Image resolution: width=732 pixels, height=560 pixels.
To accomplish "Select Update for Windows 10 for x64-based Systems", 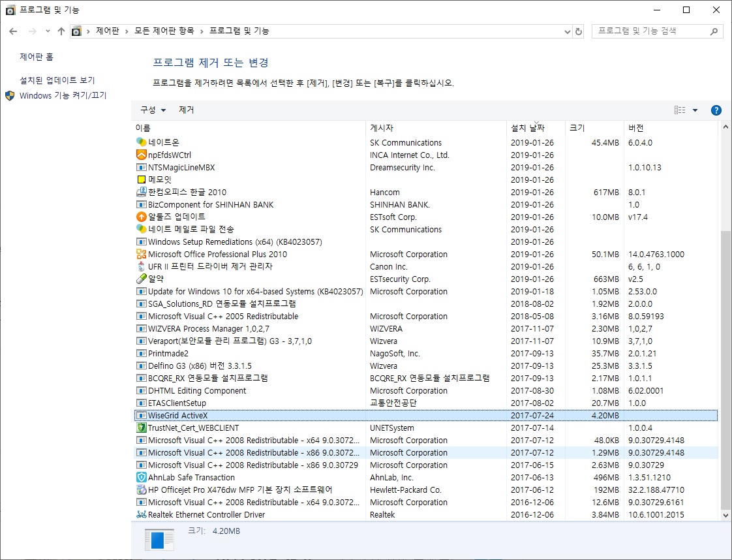I will tap(426, 292).
